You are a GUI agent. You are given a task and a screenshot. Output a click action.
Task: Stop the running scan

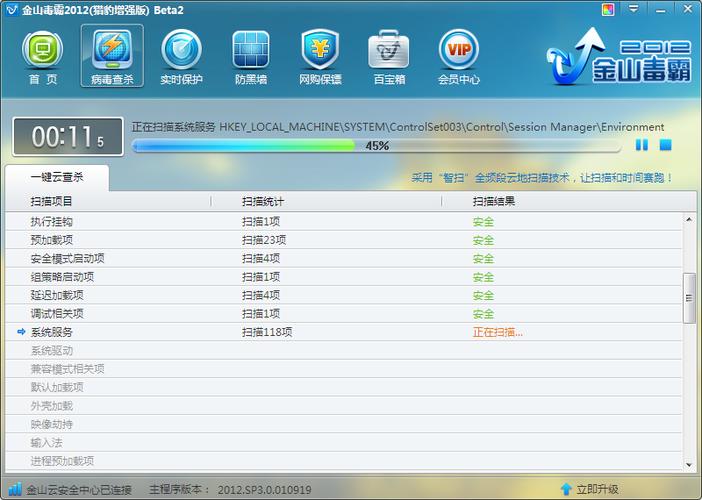coord(665,145)
